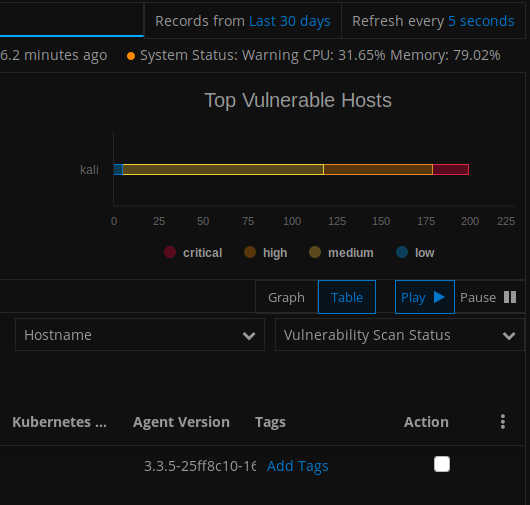Click the Action column header
Screen dimensions: 530x505
point(426,422)
